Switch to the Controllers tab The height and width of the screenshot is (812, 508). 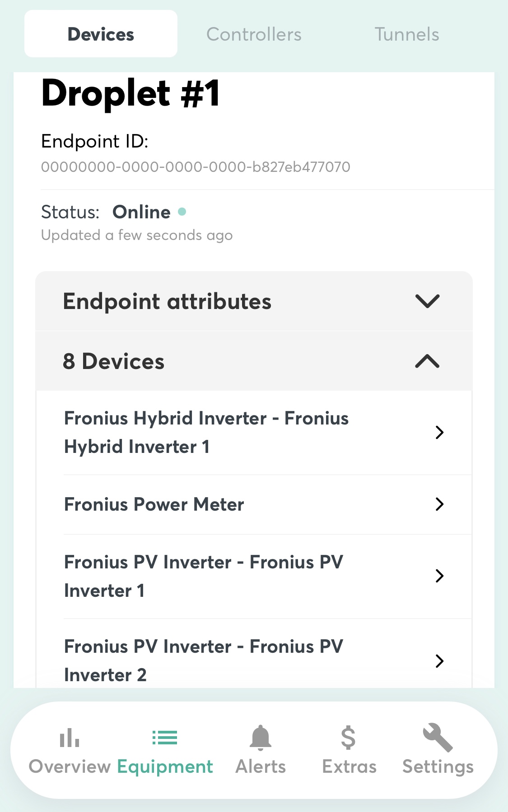click(x=254, y=34)
